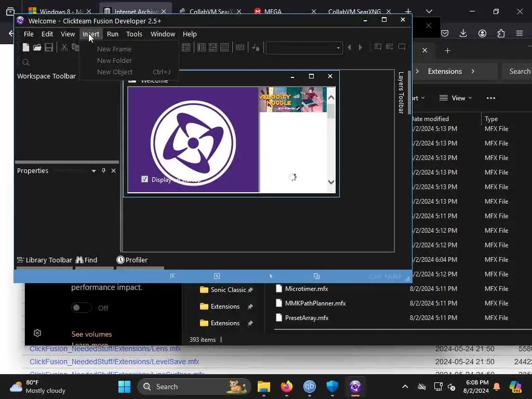The width and height of the screenshot is (532, 399).
Task: Select the PresetArray.mfx file
Action: coord(307,318)
